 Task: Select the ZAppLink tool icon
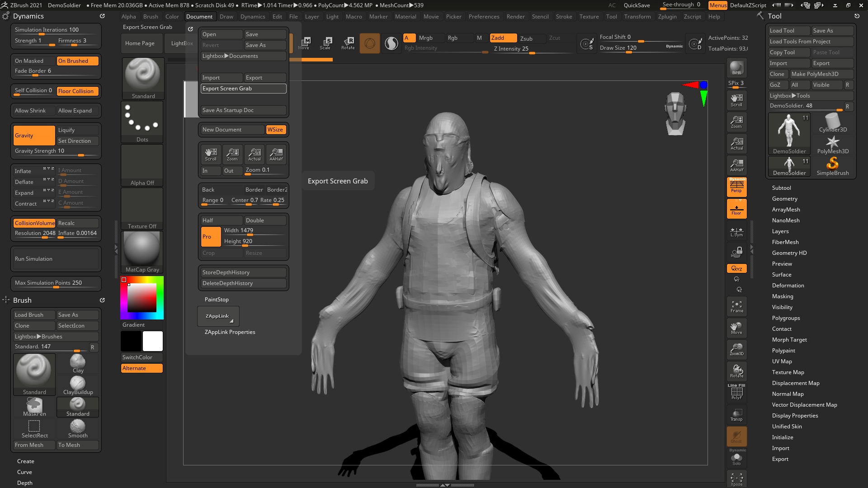(217, 316)
